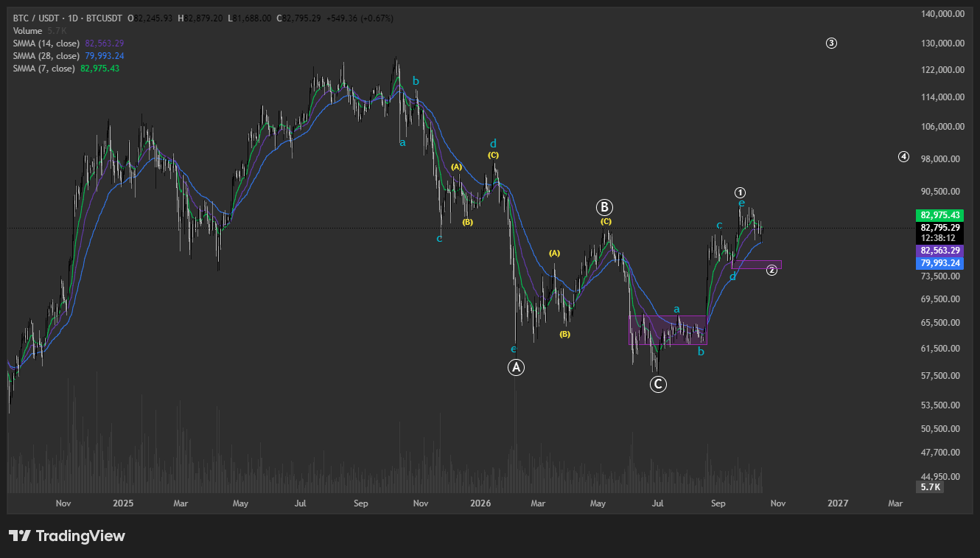Image resolution: width=980 pixels, height=558 pixels.
Task: Select the SMMA (28, close) legend
Action: [46, 56]
